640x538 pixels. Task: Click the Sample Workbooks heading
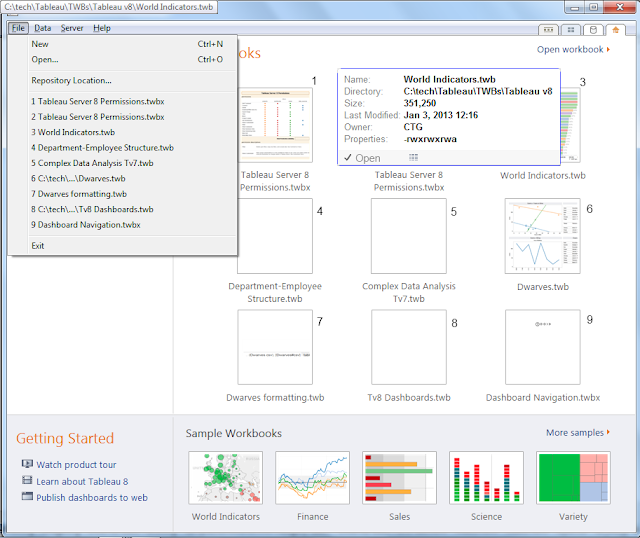(233, 433)
